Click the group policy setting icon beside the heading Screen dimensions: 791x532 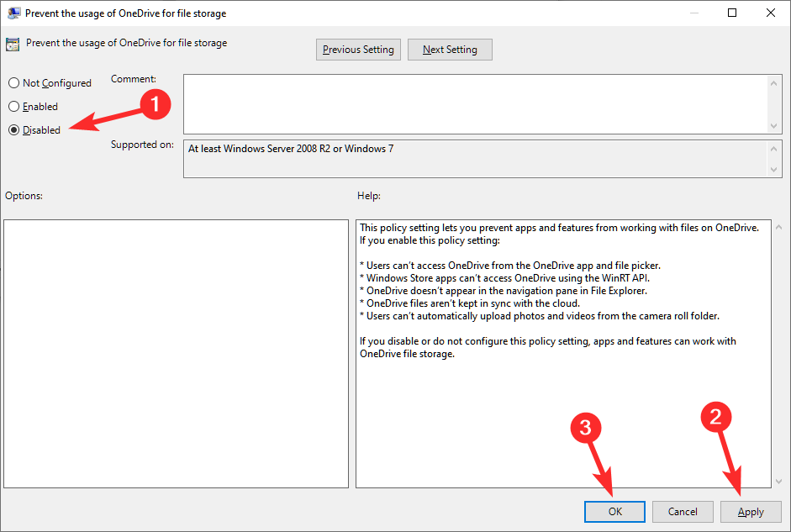click(12, 42)
